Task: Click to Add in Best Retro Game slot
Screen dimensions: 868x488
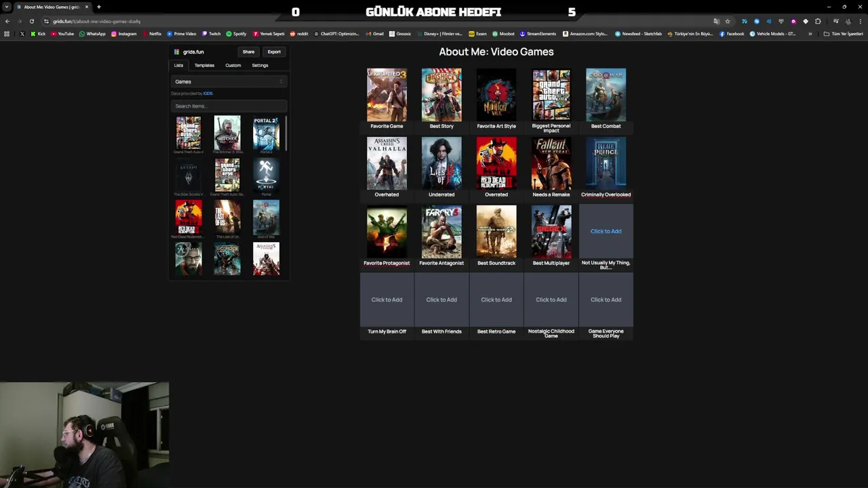Action: click(496, 300)
